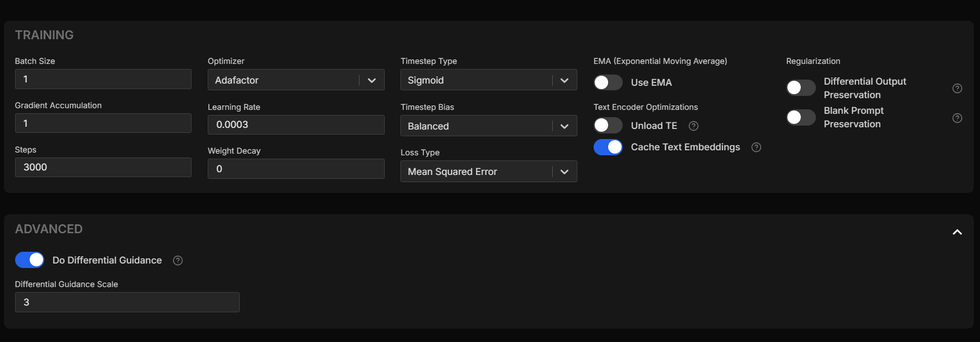Viewport: 980px width, 342px height.
Task: Click the Learning Rate field
Action: (x=296, y=124)
